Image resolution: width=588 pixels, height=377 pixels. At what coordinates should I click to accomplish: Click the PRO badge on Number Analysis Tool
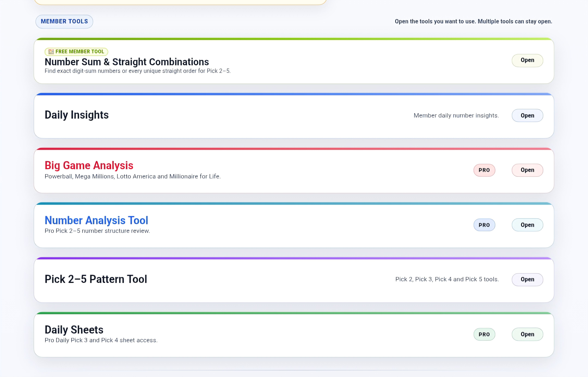point(484,225)
